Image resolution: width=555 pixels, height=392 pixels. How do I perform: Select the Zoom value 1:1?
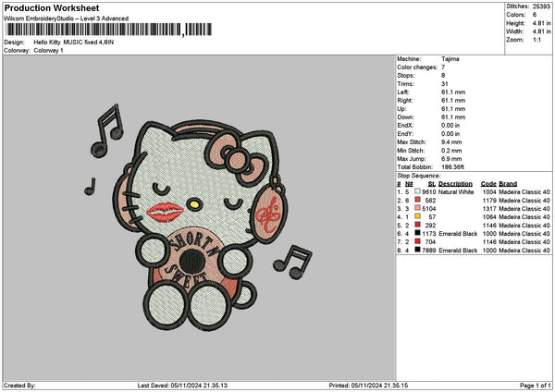click(x=536, y=40)
